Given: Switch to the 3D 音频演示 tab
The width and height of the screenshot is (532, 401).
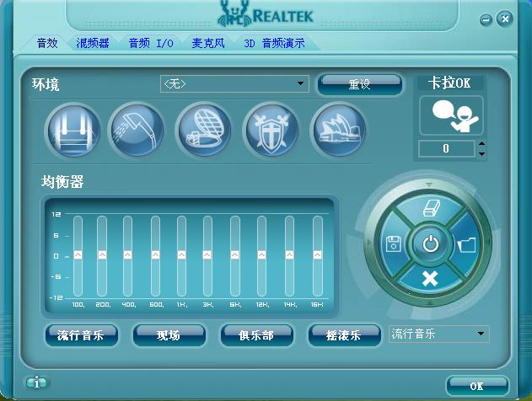Looking at the screenshot, I should [x=274, y=43].
